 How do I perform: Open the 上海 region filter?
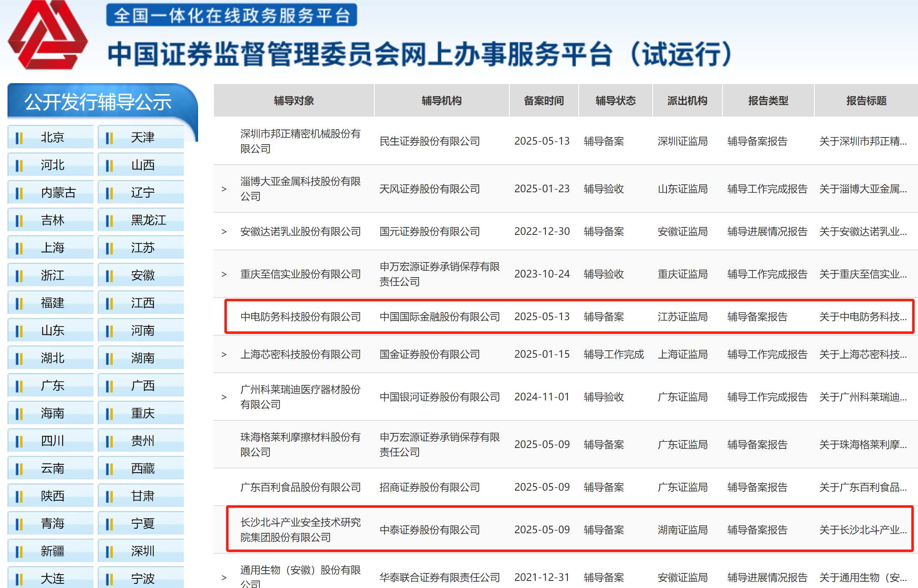51,247
